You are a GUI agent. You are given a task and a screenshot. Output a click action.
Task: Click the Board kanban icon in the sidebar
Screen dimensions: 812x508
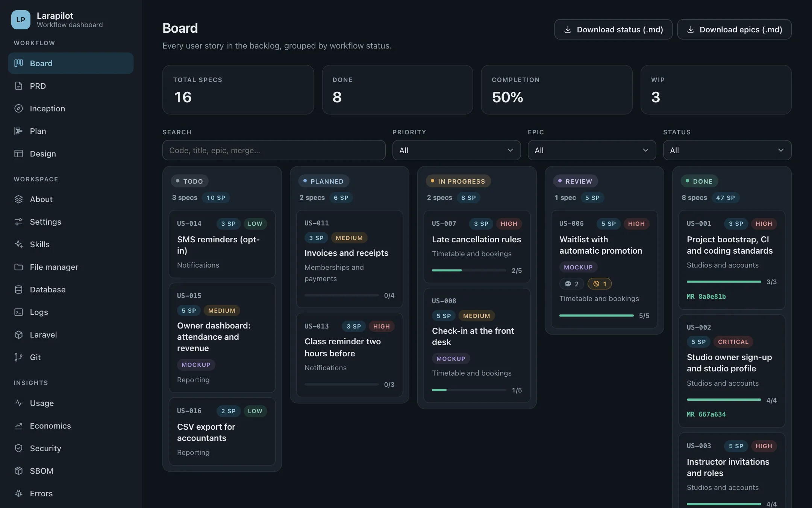pyautogui.click(x=18, y=63)
